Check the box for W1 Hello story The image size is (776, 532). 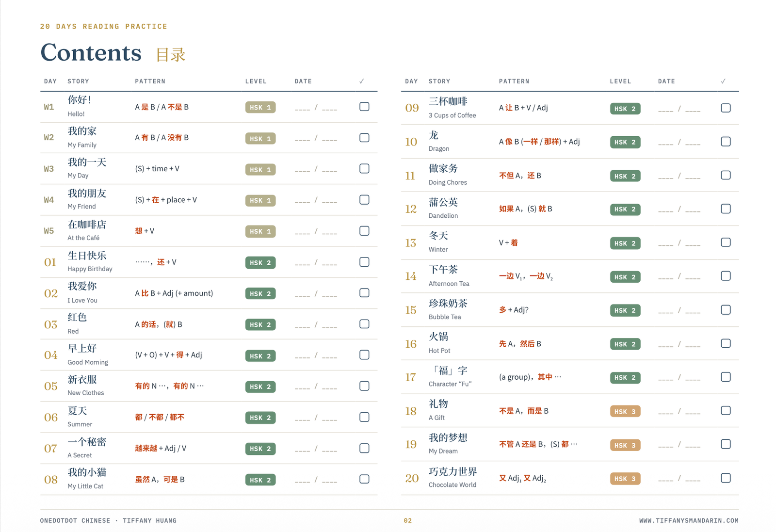[x=364, y=107]
